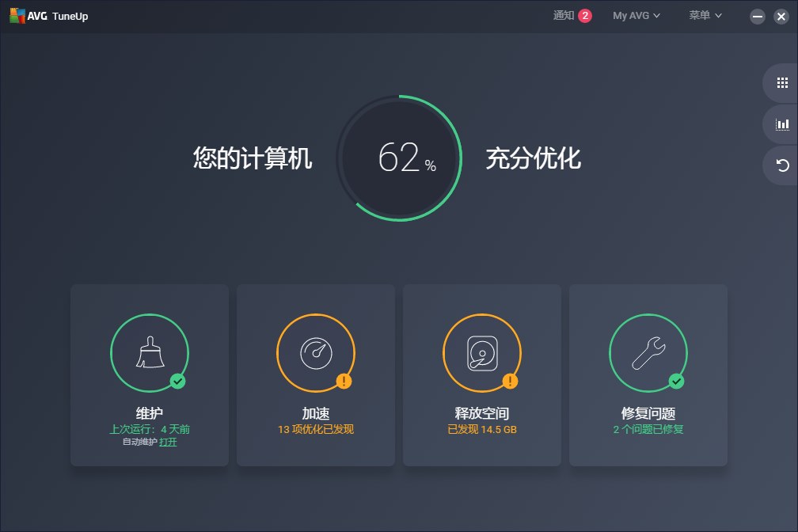798x532 pixels.
Task: Click the 释放空间 card title
Action: click(x=482, y=413)
